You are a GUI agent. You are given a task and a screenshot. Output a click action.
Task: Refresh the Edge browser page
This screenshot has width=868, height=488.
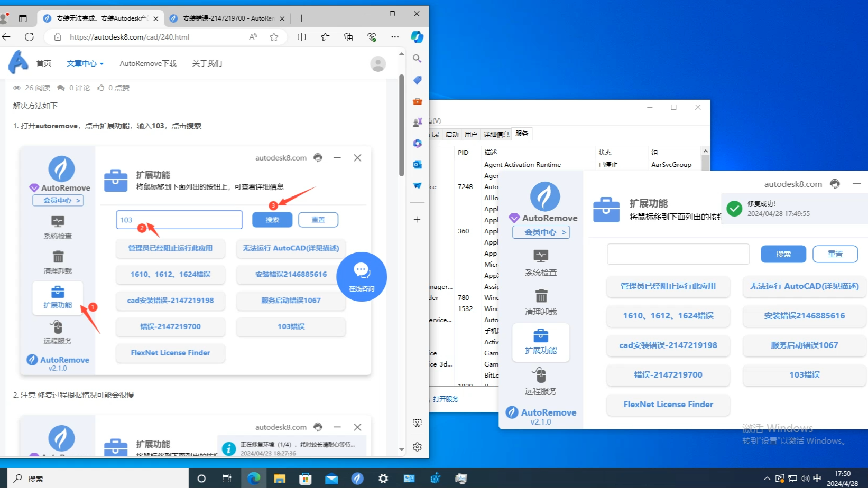pyautogui.click(x=29, y=37)
